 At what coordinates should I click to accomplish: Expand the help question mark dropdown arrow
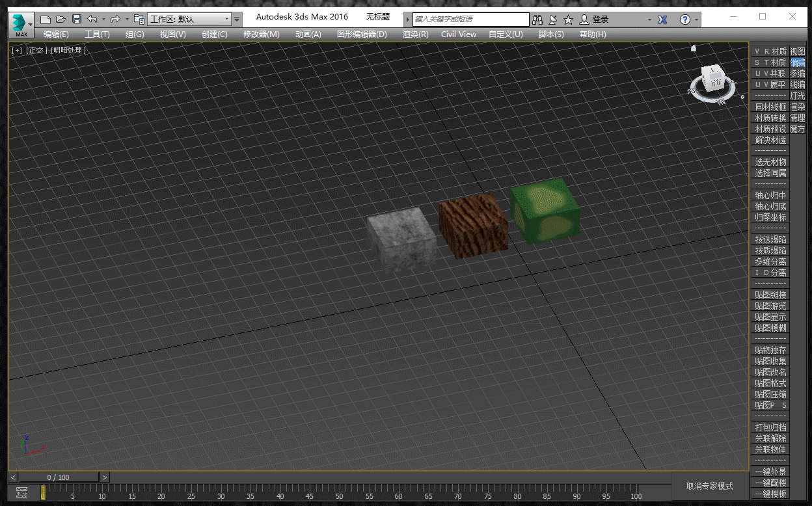(x=696, y=20)
